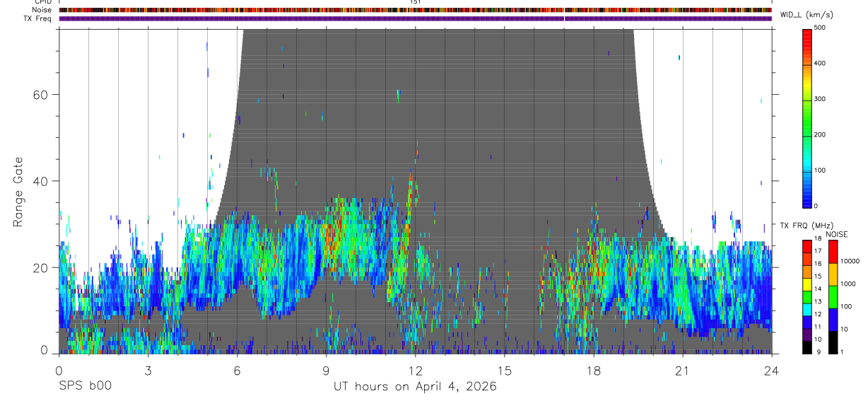Click the WID spectral width gradient colorbar
The image size is (868, 401).
click(x=807, y=117)
